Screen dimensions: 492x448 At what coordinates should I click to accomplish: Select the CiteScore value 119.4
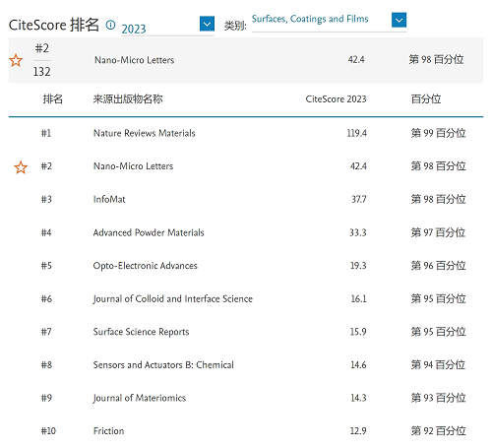[357, 133]
